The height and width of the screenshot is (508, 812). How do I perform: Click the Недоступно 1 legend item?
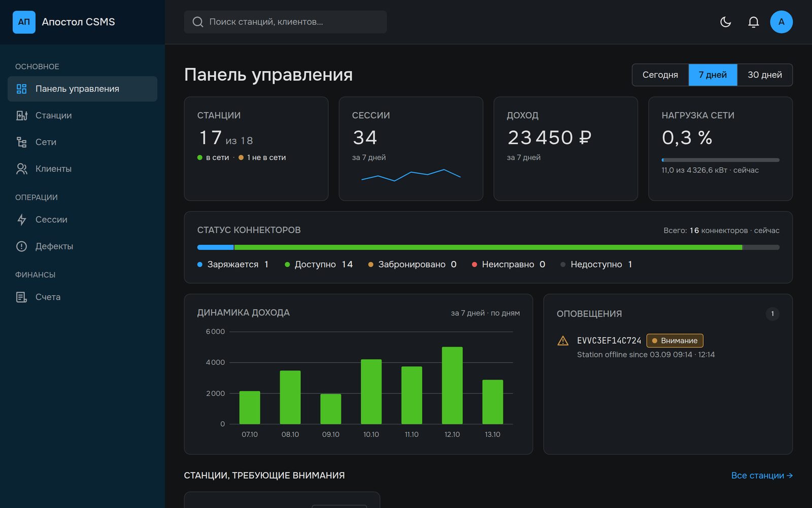pos(596,264)
